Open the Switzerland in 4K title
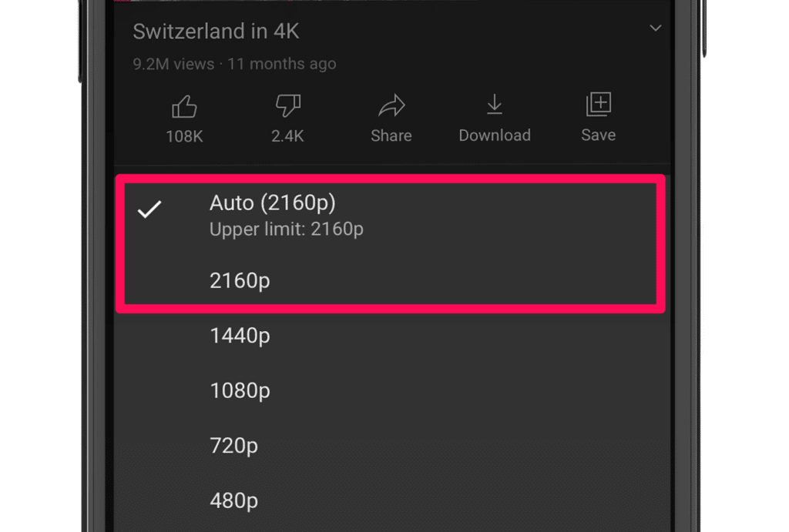 (216, 32)
